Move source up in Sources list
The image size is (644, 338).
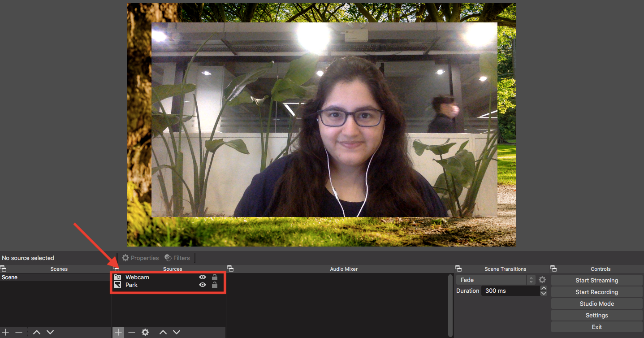tap(163, 332)
